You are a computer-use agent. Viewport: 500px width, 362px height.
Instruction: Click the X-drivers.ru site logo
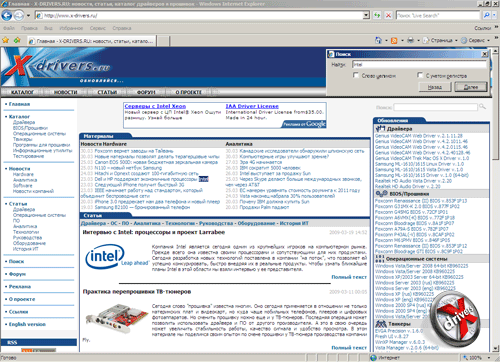57,66
